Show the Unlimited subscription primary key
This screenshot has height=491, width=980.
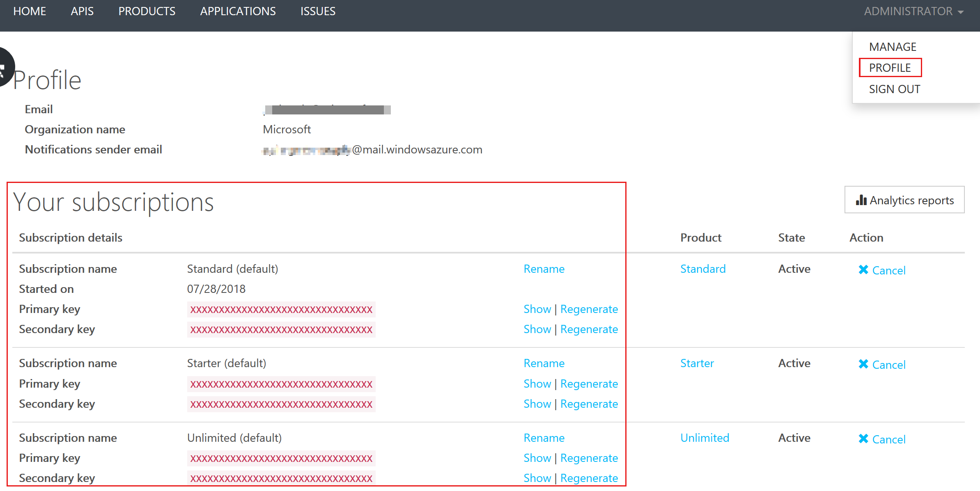coord(537,458)
